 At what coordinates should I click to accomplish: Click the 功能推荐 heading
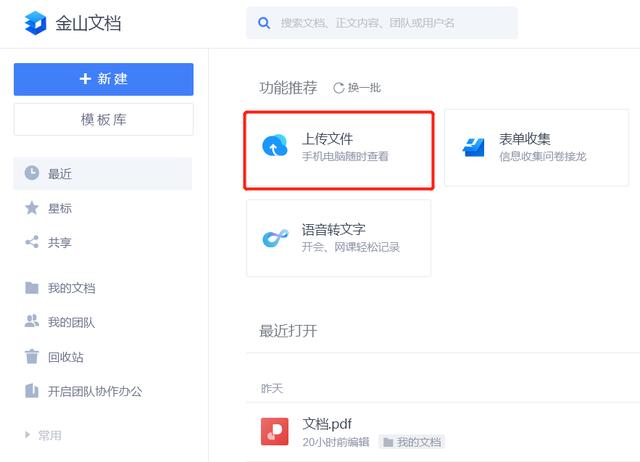pyautogui.click(x=288, y=88)
